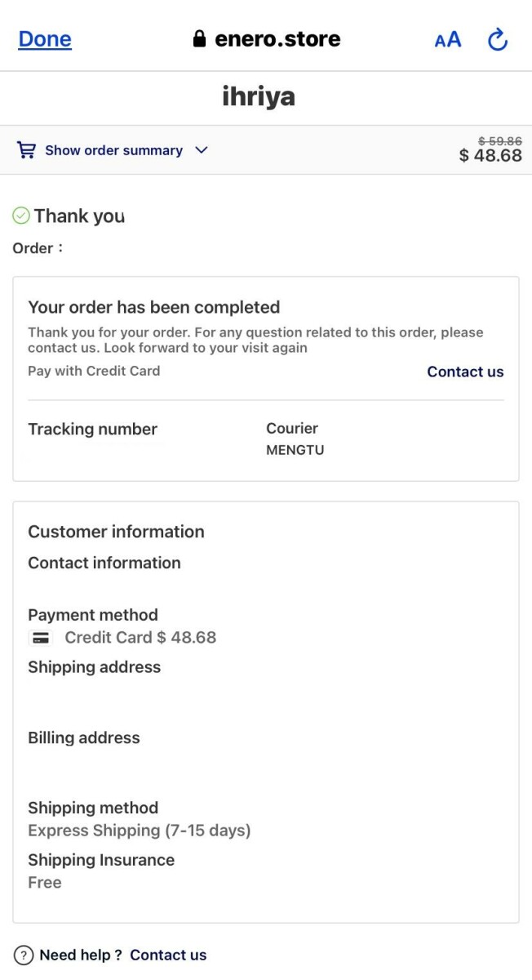
Task: Open Contact us beside Pay with Credit Card
Action: click(x=465, y=372)
